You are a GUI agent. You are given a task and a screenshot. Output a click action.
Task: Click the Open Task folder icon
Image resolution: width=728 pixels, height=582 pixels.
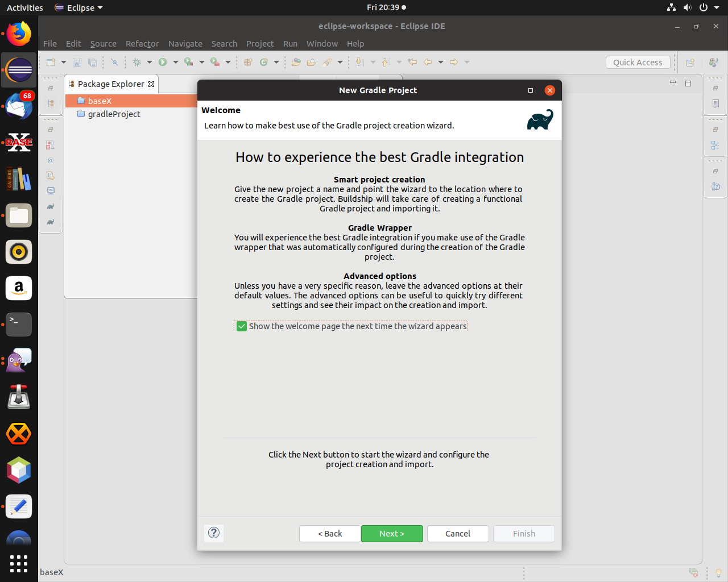[311, 62]
